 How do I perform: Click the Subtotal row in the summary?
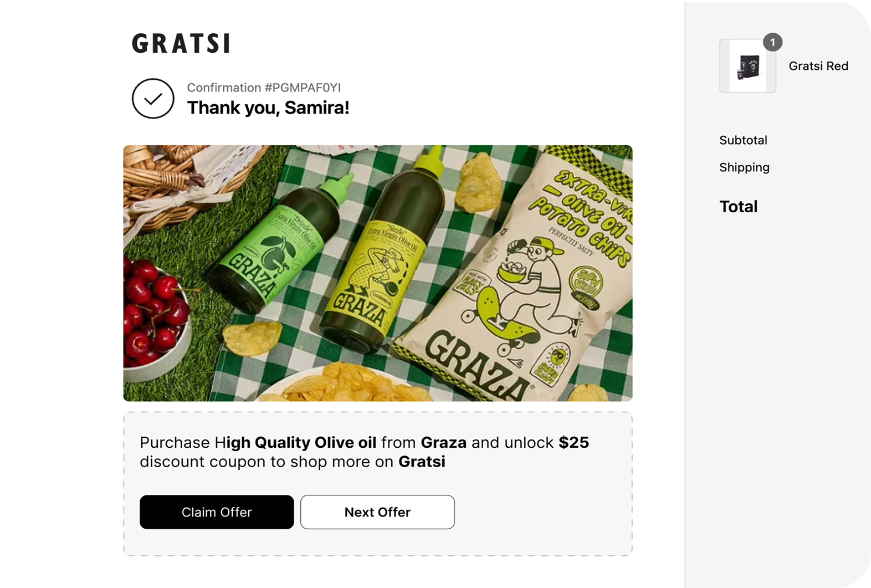743,140
